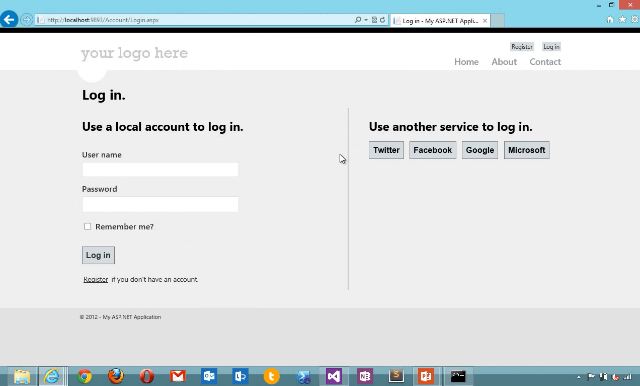Go to the Home menu item
This screenshot has height=386, width=640.
click(466, 62)
